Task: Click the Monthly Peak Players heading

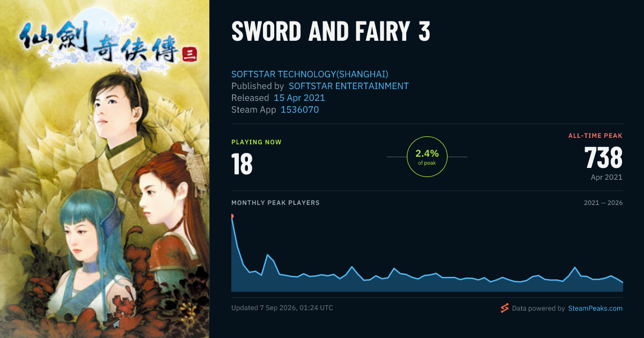Action: pos(275,203)
